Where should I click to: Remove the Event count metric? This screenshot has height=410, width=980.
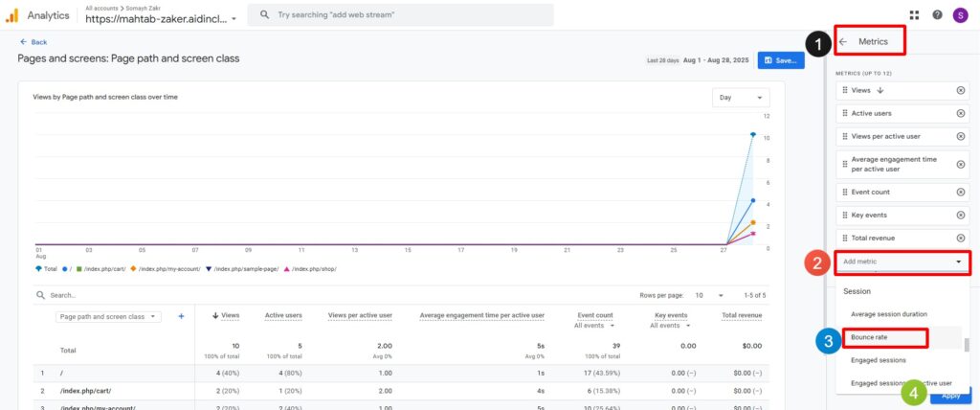click(x=961, y=193)
